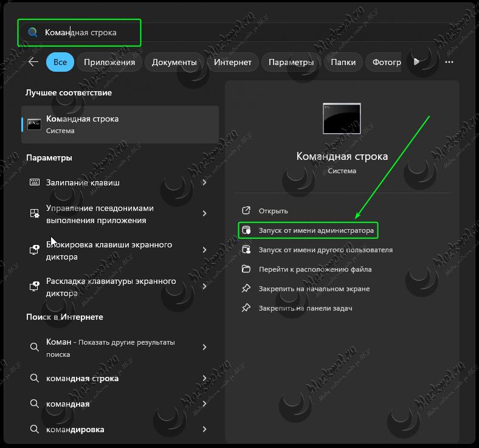Click the large Command Prompt preview icon

click(342, 118)
